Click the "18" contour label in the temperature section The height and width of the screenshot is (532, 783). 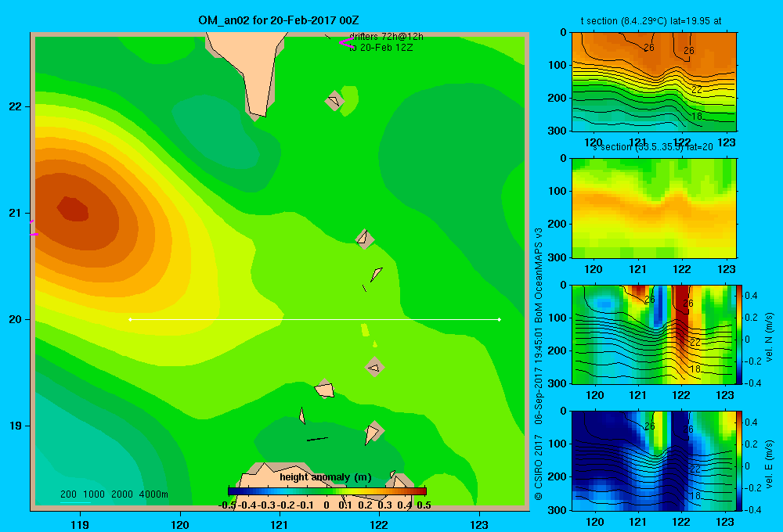click(x=697, y=116)
